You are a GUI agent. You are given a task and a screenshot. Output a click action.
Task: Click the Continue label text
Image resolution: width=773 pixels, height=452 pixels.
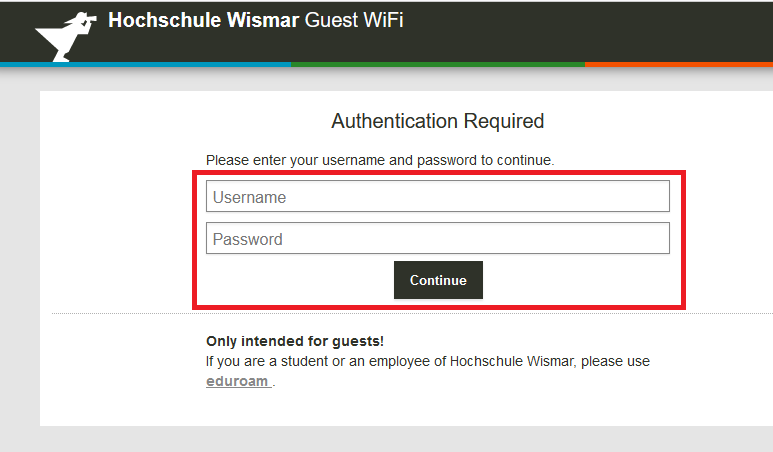click(438, 280)
